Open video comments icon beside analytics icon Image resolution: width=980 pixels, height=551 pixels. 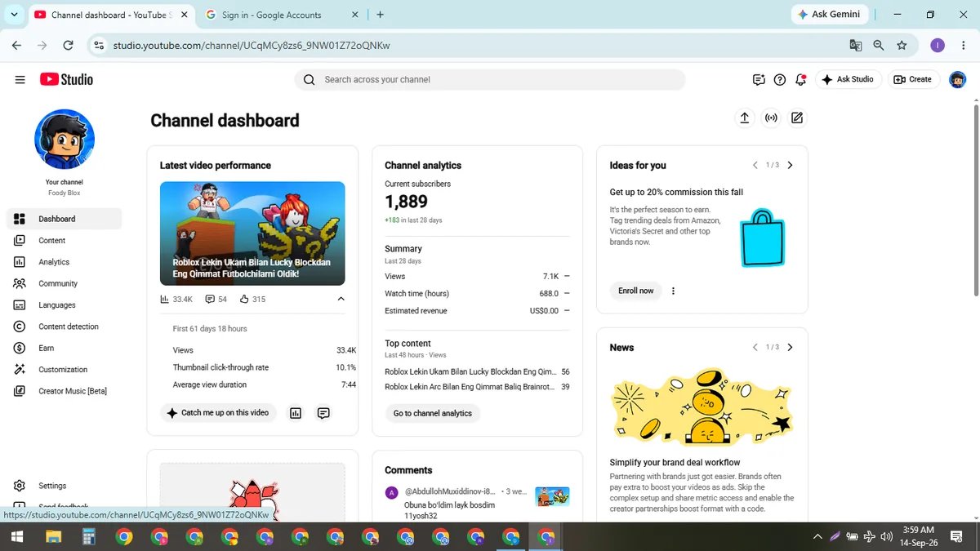tap(323, 413)
